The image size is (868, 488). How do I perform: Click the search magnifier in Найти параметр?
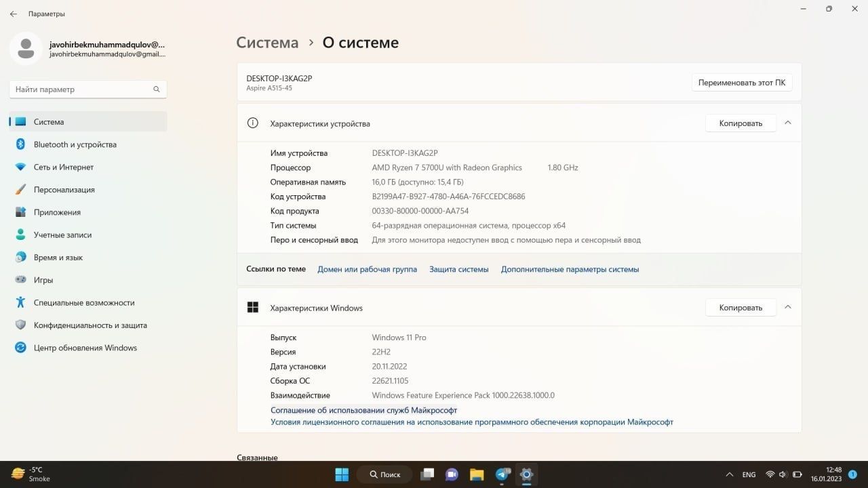[x=157, y=89]
